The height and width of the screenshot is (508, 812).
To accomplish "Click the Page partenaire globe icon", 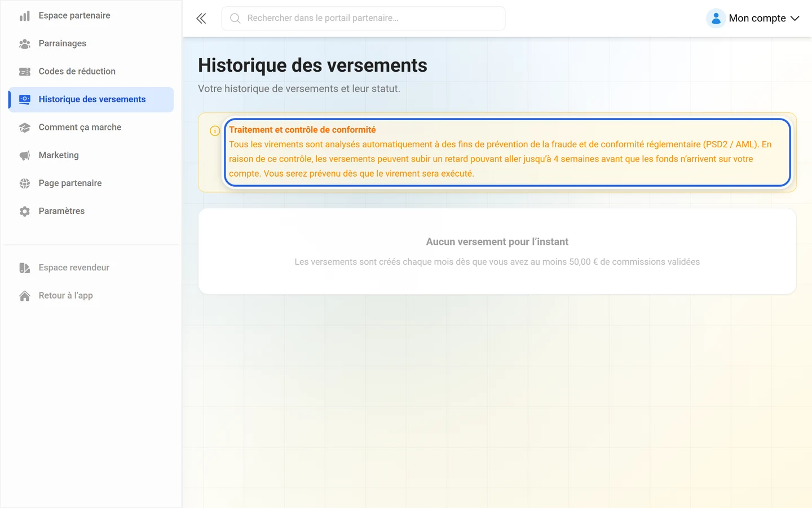I will pyautogui.click(x=25, y=183).
